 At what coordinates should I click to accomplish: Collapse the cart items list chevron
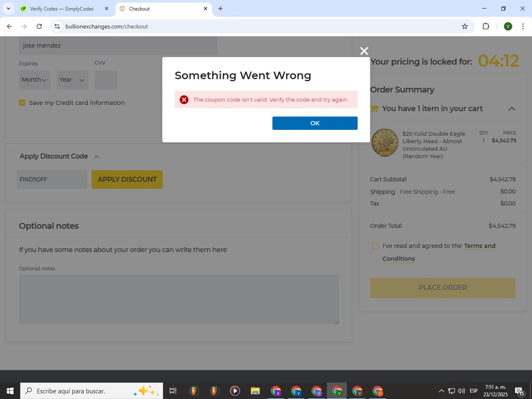[x=511, y=109]
